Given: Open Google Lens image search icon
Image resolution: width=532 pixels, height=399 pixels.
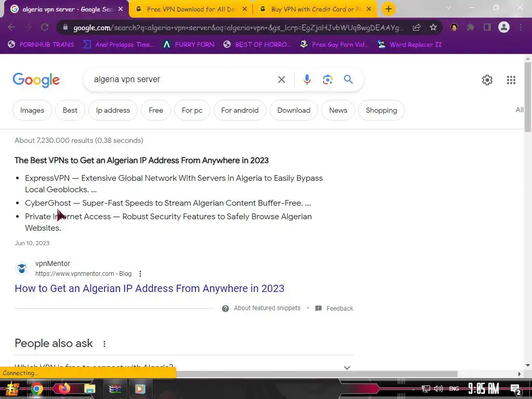Looking at the screenshot, I should click(327, 79).
